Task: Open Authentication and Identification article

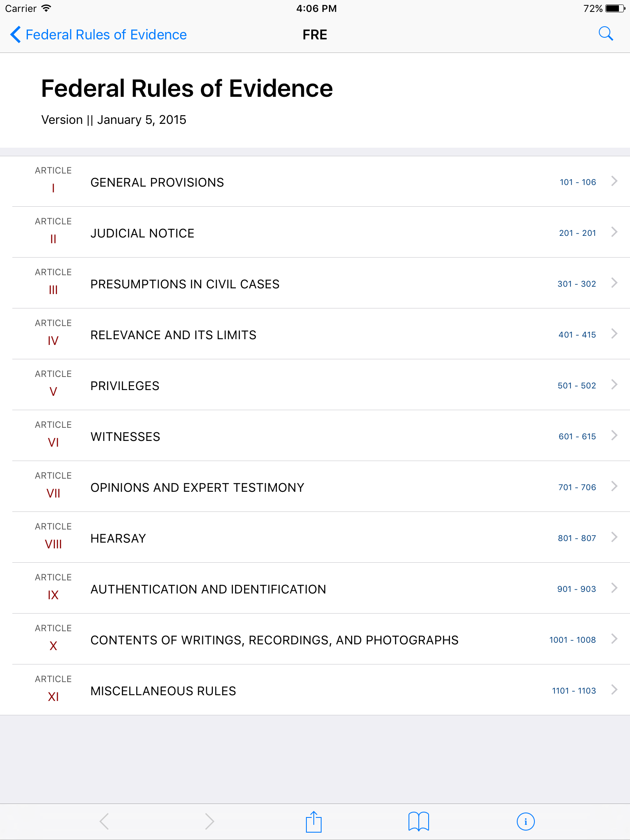Action: (315, 588)
